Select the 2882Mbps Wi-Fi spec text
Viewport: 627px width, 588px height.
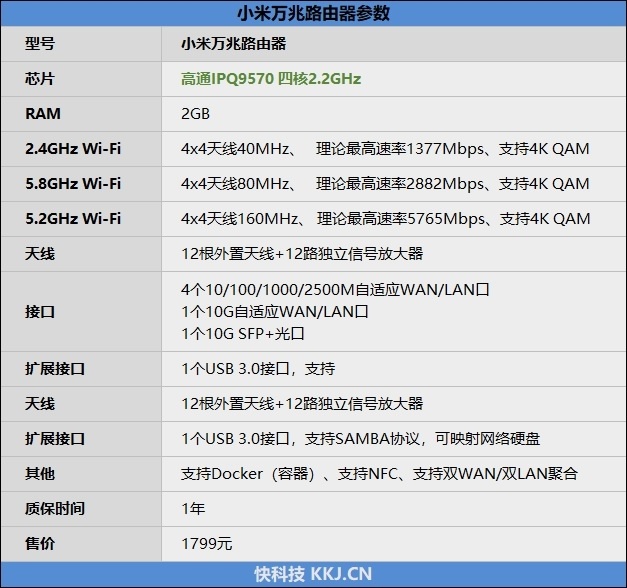(385, 184)
